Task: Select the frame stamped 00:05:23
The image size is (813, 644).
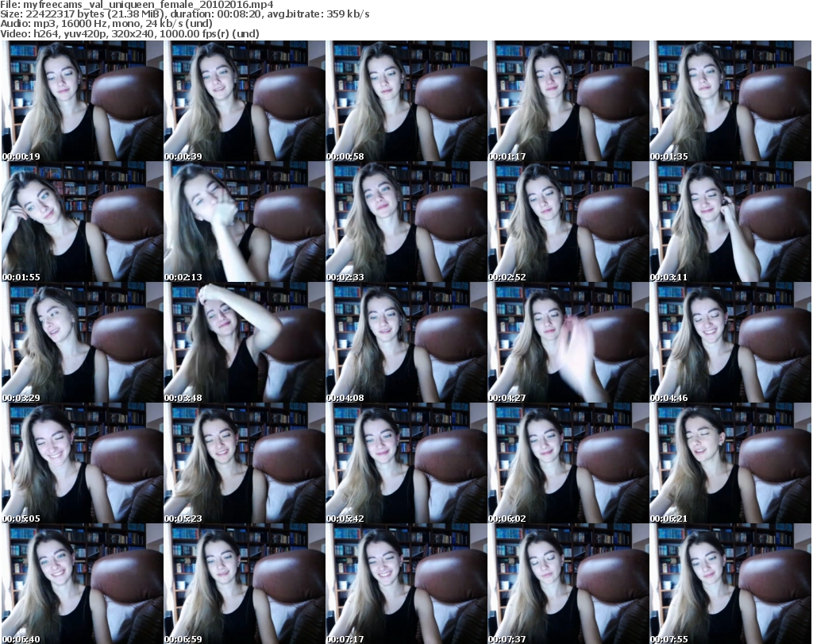Action: 245,464
